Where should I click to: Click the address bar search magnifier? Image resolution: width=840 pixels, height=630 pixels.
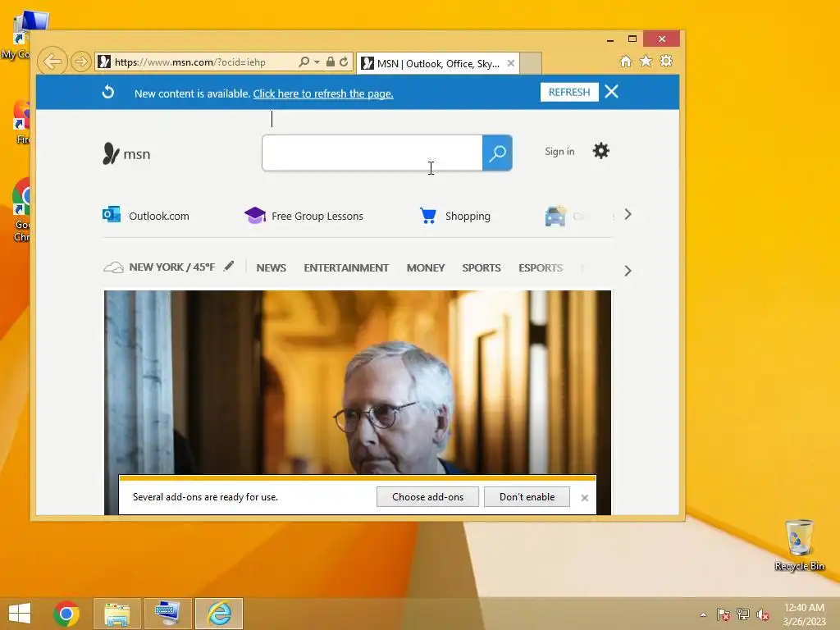[304, 62]
